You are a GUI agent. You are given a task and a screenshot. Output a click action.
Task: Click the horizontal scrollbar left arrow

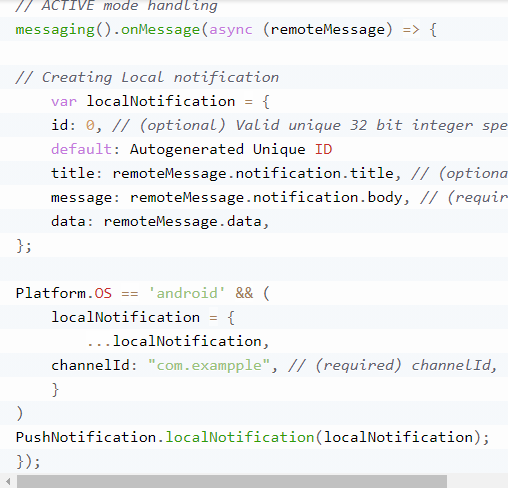point(8,482)
